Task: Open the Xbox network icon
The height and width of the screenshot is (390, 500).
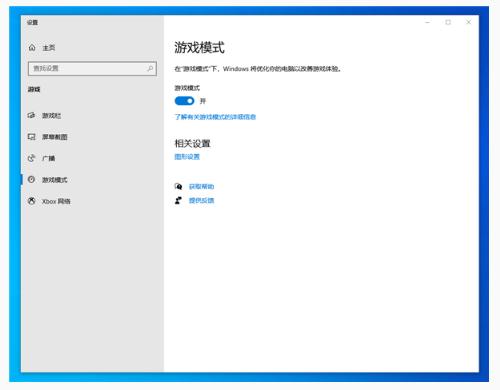Action: [31, 201]
